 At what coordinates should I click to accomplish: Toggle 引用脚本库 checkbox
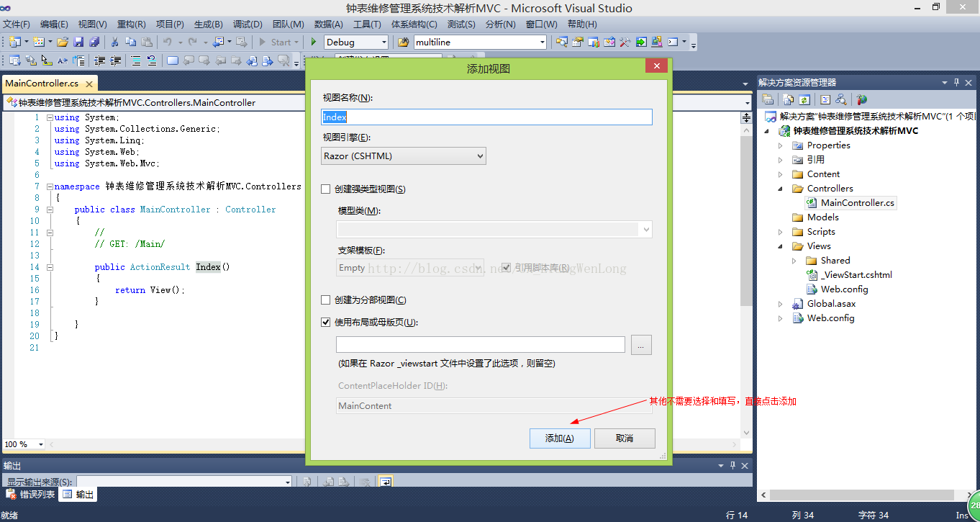tap(507, 268)
